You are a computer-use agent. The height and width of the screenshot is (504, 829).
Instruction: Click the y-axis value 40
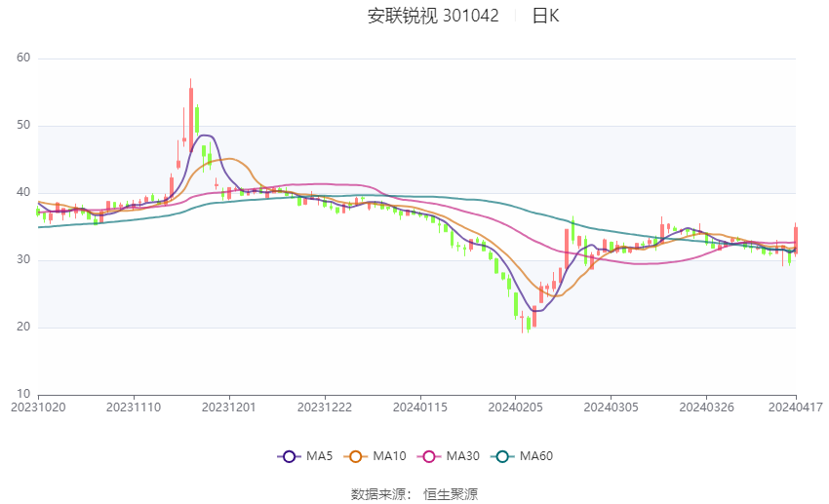[23, 192]
